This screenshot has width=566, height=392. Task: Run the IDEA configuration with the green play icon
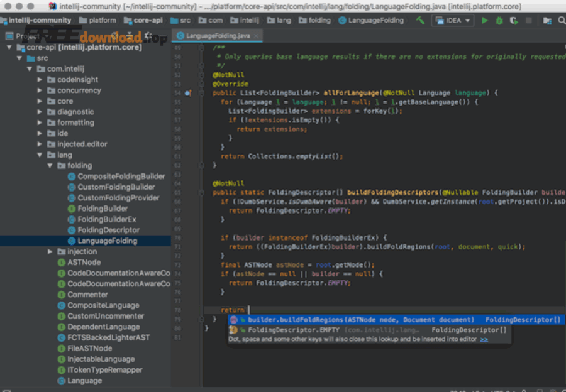pos(484,20)
